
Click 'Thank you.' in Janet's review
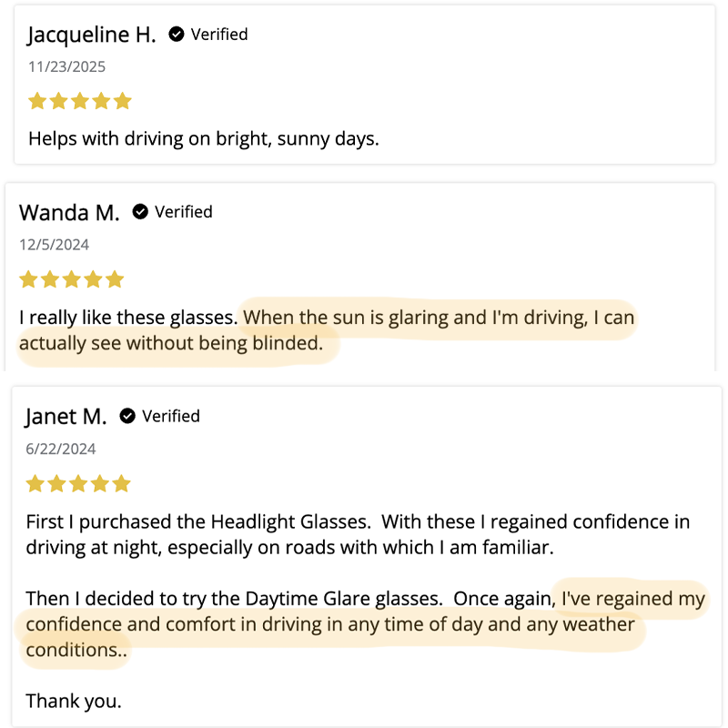[73, 701]
